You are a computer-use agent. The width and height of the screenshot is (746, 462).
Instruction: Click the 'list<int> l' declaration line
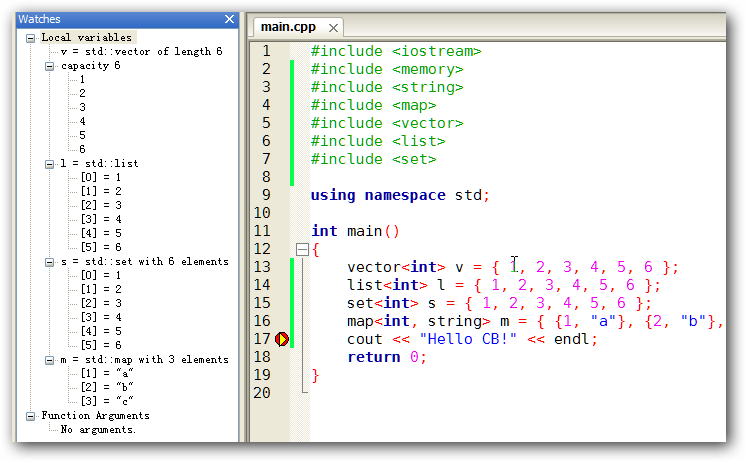pyautogui.click(x=504, y=285)
